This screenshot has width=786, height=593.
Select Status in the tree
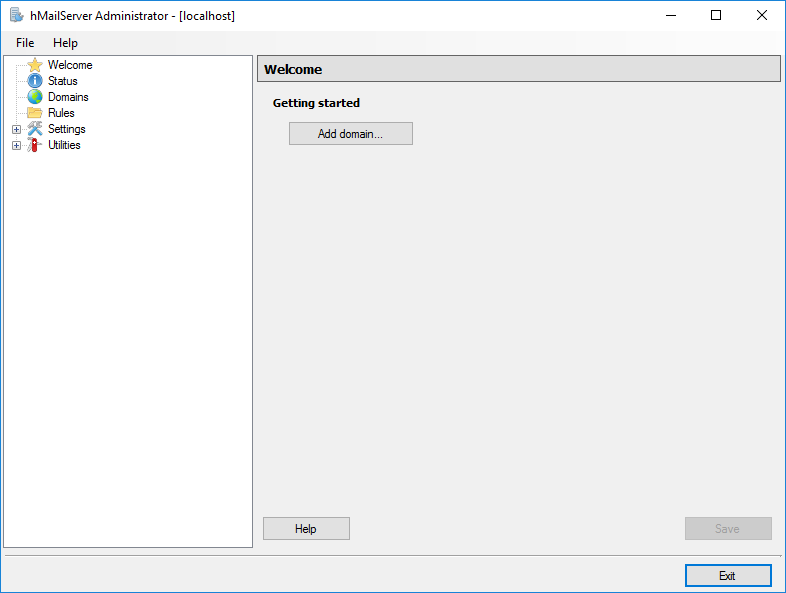point(63,81)
